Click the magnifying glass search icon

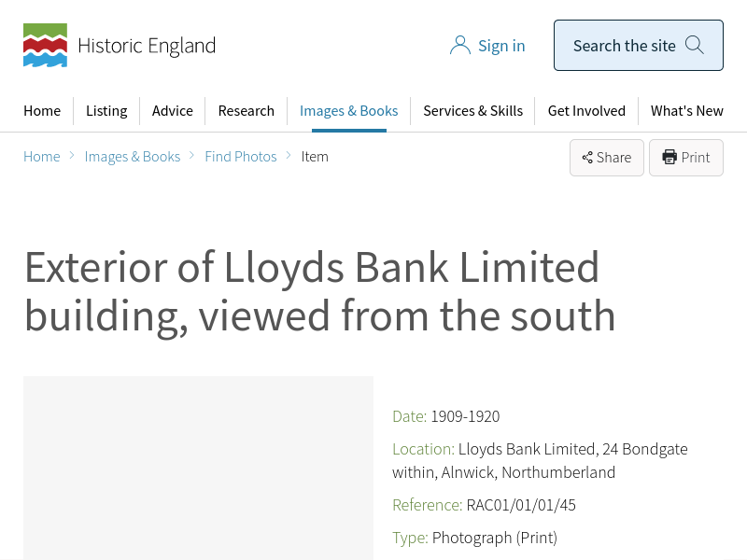pos(694,45)
